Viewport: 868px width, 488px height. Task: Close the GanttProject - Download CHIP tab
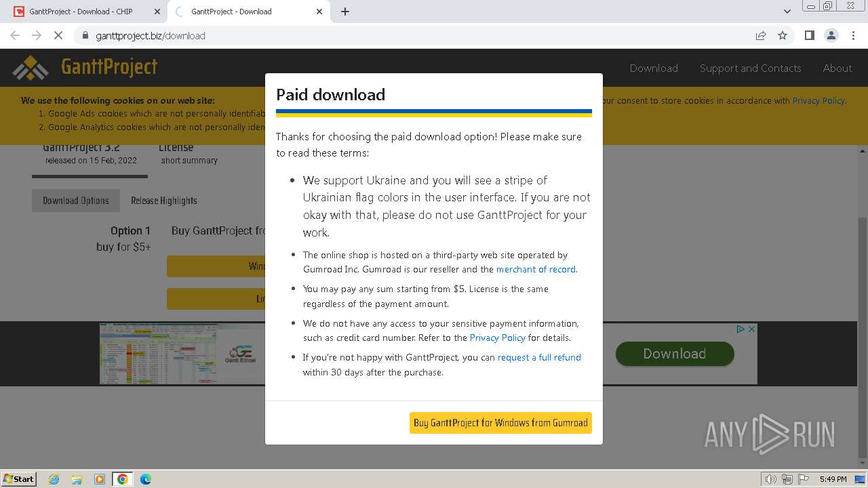point(157,12)
